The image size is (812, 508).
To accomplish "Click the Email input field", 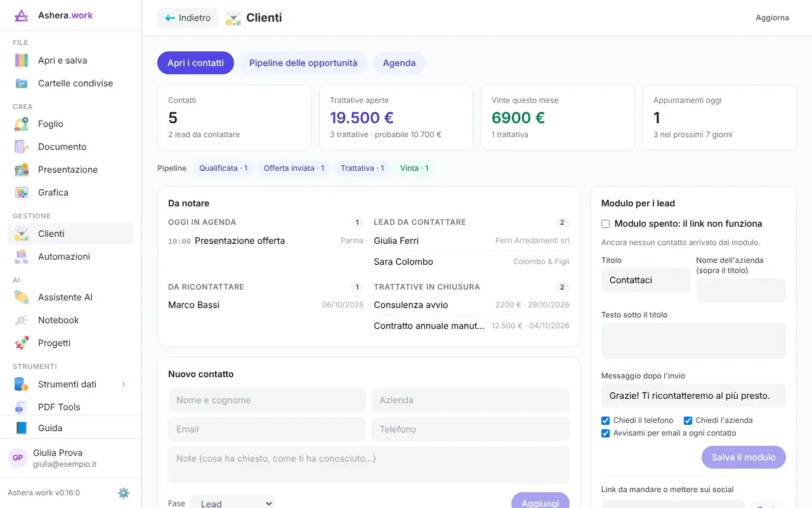I will pyautogui.click(x=267, y=429).
